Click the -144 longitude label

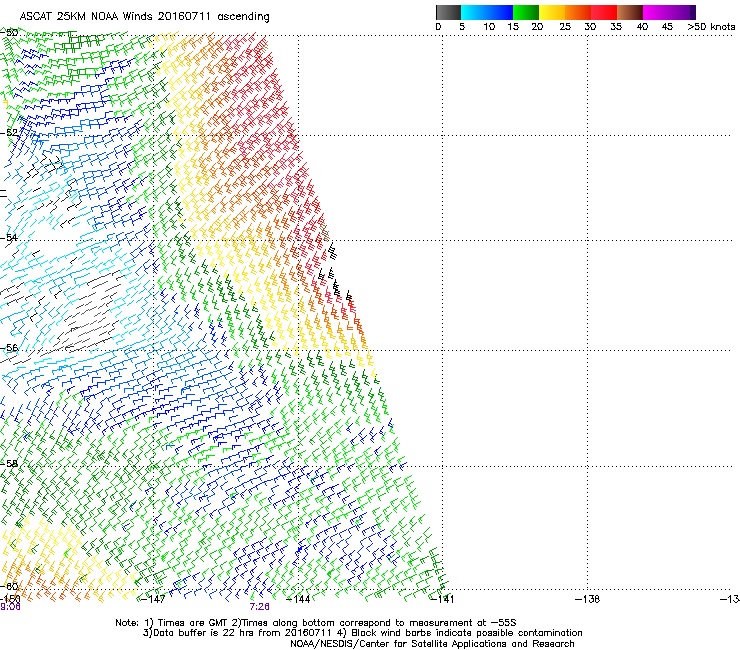(x=298, y=599)
